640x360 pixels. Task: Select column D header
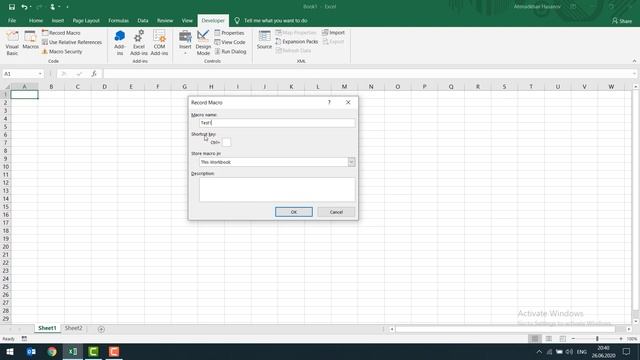tap(104, 87)
